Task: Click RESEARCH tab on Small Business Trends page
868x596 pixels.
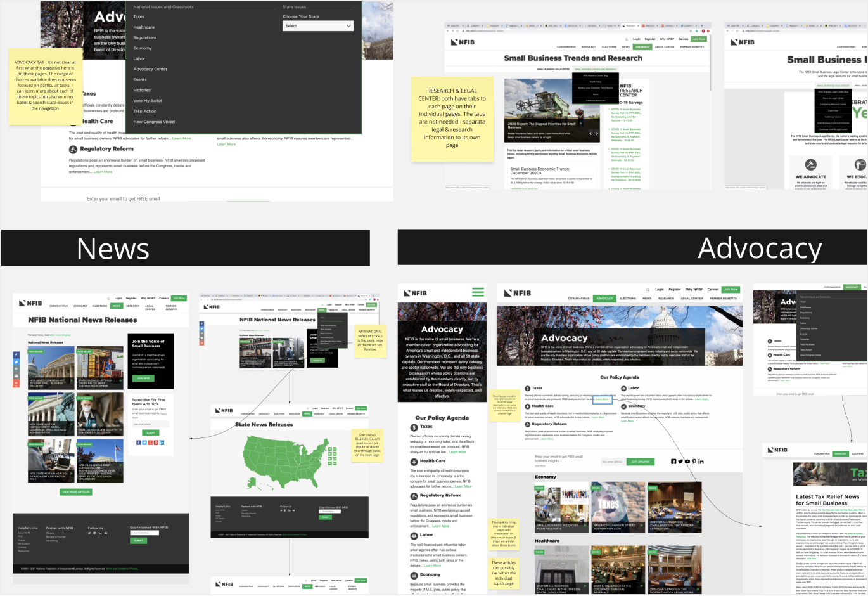Action: [x=642, y=46]
